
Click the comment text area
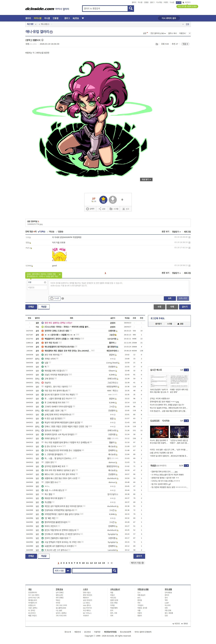click(x=119, y=287)
